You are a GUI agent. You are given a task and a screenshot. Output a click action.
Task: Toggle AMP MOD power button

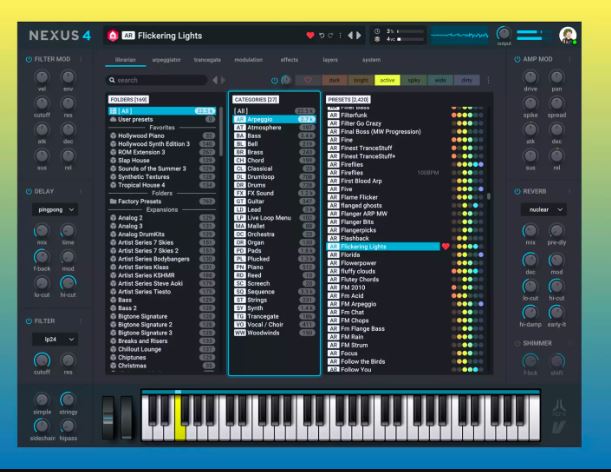click(517, 59)
